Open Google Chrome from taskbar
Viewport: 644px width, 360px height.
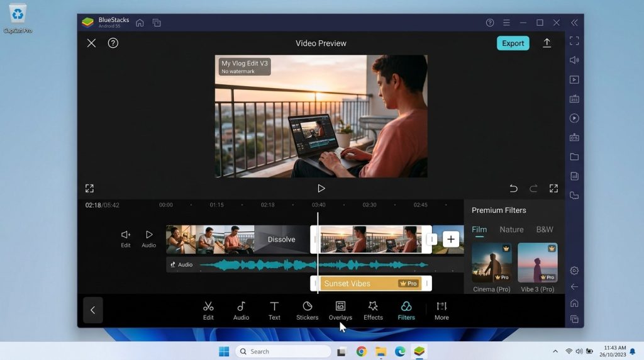[x=362, y=351]
